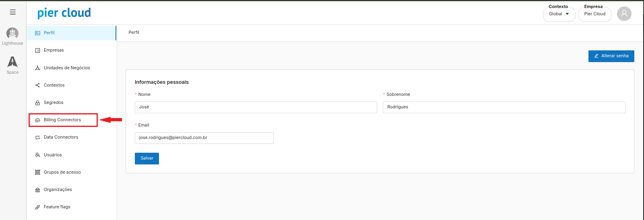Open Data Connectors menu item
The image size is (644, 220).
[61, 137]
